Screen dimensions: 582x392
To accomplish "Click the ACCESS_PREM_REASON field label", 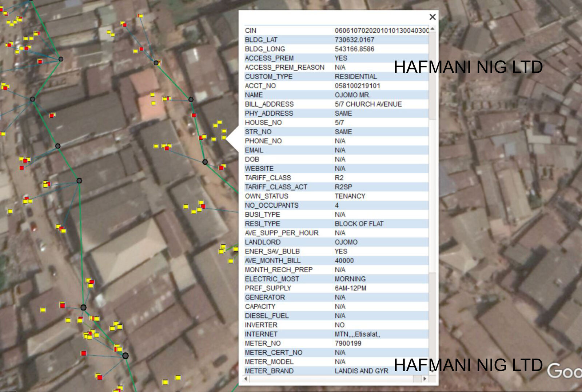I will point(284,67).
